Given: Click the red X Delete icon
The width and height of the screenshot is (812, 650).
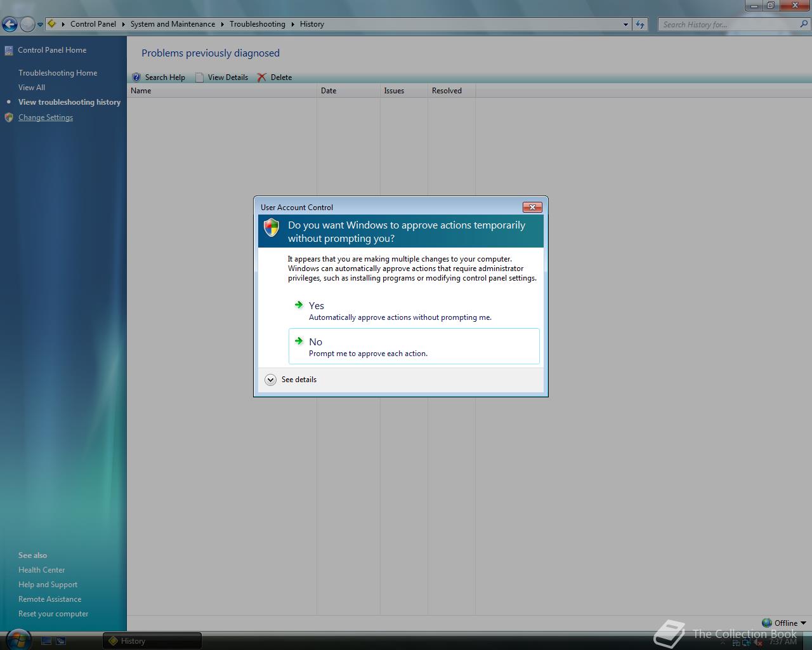Looking at the screenshot, I should (262, 77).
